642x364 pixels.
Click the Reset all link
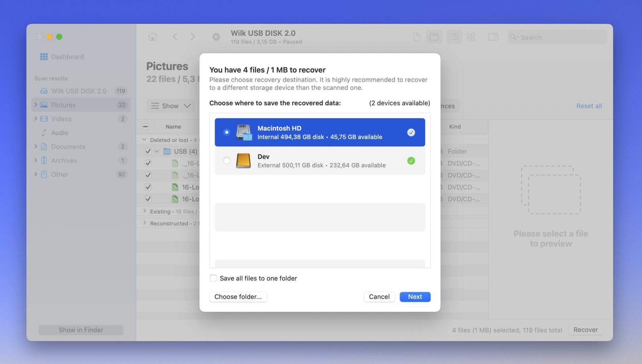click(589, 106)
